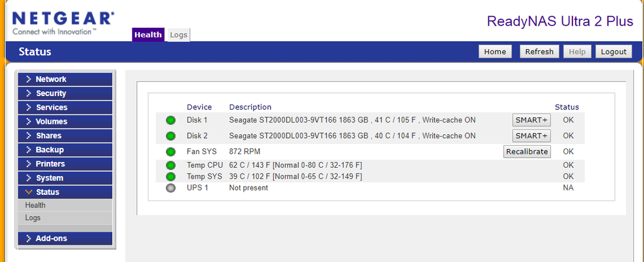
Task: Expand the Network menu section
Action: [x=65, y=79]
